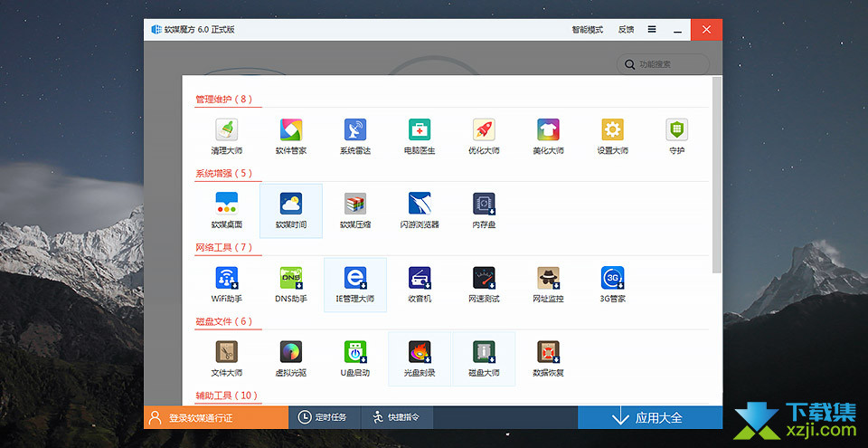The height and width of the screenshot is (448, 868).
Task: Open the hamburger main menu
Action: click(652, 29)
